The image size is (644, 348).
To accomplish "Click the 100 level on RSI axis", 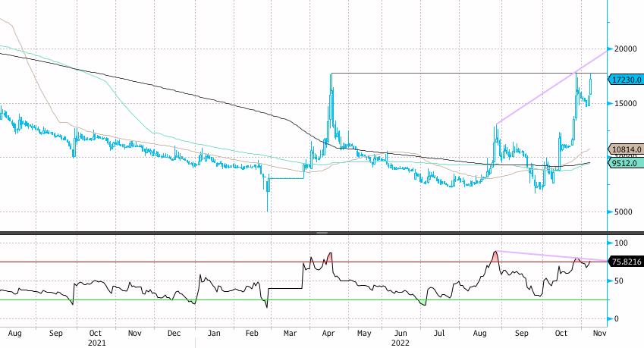I will click(620, 243).
